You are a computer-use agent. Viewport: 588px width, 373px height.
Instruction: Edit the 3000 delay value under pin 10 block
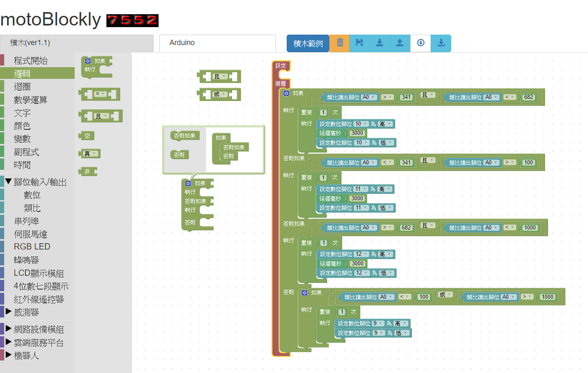(x=357, y=133)
